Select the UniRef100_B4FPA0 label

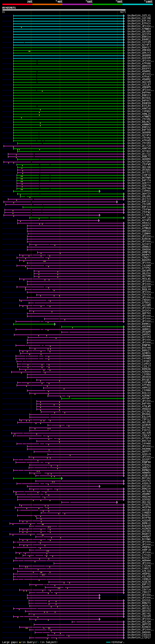pyautogui.click(x=139, y=93)
